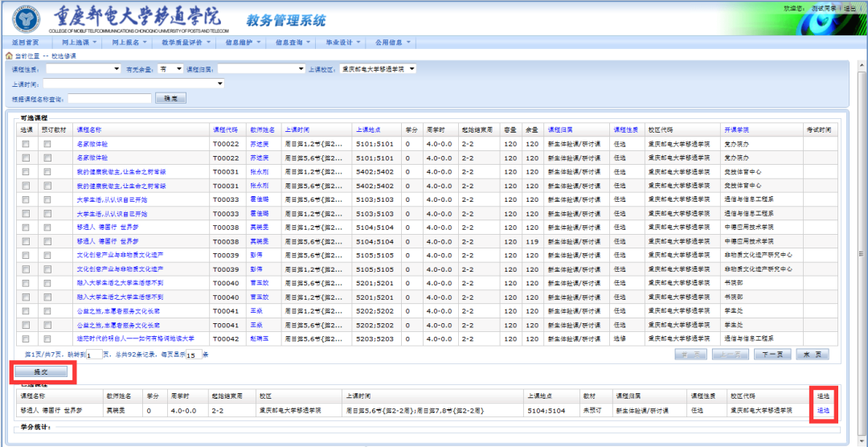The image size is (868, 447).
Task: Click the 确定 search button
Action: 170,98
